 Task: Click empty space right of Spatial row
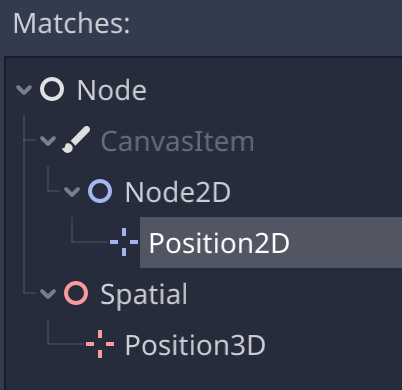[x=293, y=294]
